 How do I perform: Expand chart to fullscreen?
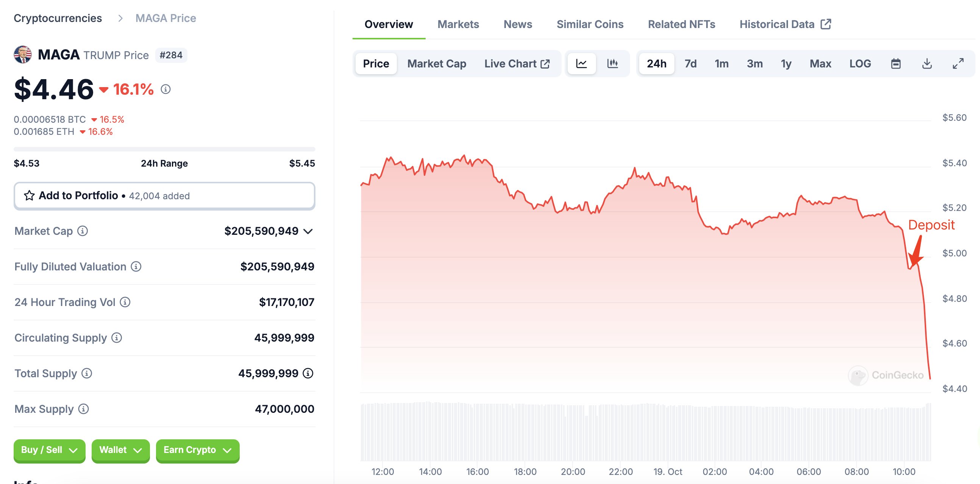pos(958,64)
